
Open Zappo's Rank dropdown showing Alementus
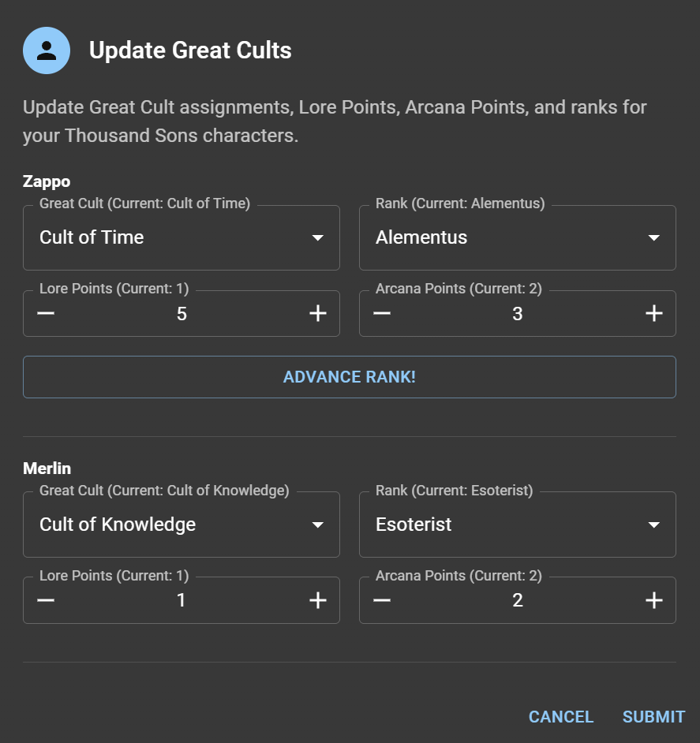click(x=518, y=238)
